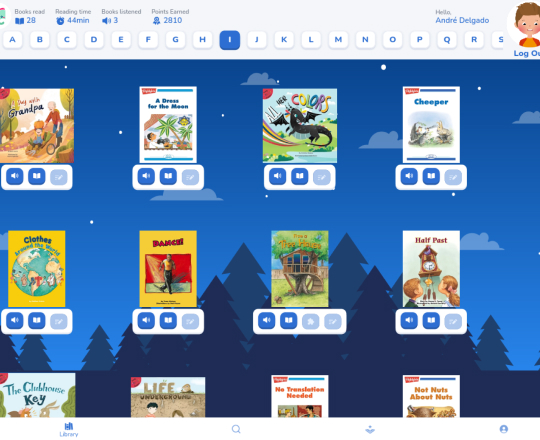The image size is (540, 440).
Task: Switch to level L books
Action: pyautogui.click(x=311, y=40)
